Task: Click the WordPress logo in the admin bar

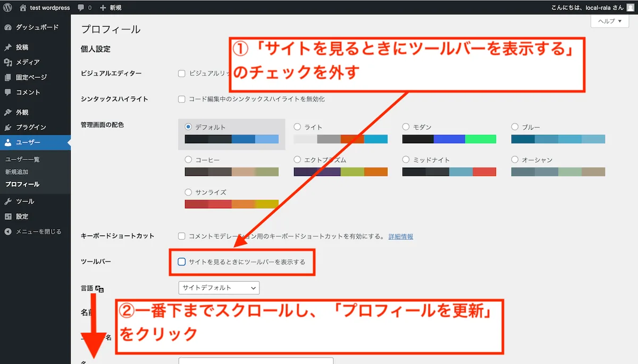Action: 7,7
